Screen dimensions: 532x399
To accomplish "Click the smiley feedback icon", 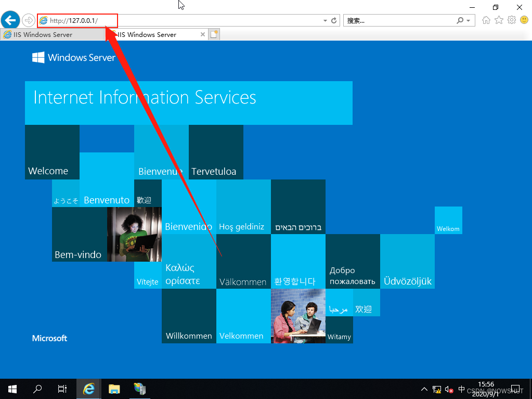I will (x=524, y=20).
